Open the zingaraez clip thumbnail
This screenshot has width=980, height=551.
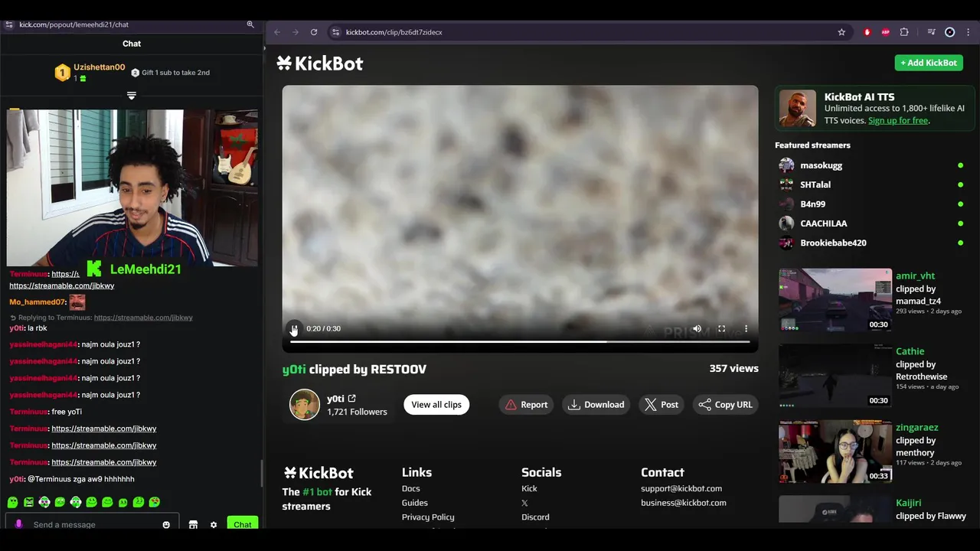click(835, 452)
